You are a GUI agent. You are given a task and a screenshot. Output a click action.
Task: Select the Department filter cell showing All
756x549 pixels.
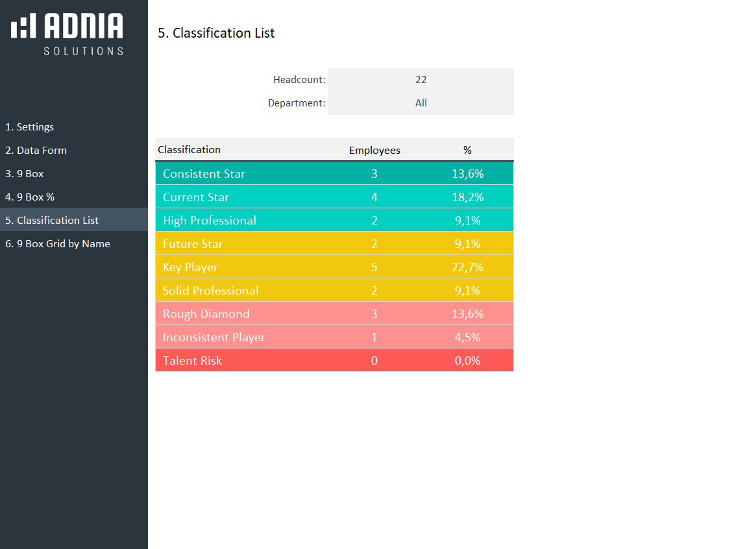pos(421,103)
